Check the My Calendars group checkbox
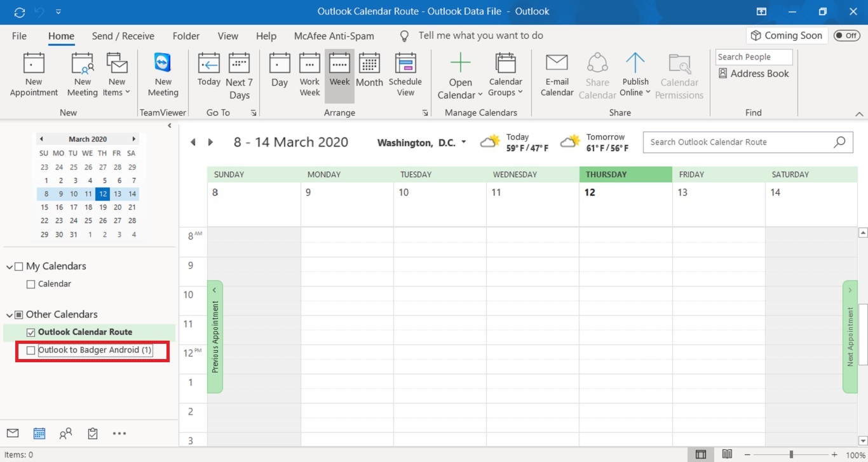The image size is (868, 462). (x=18, y=267)
